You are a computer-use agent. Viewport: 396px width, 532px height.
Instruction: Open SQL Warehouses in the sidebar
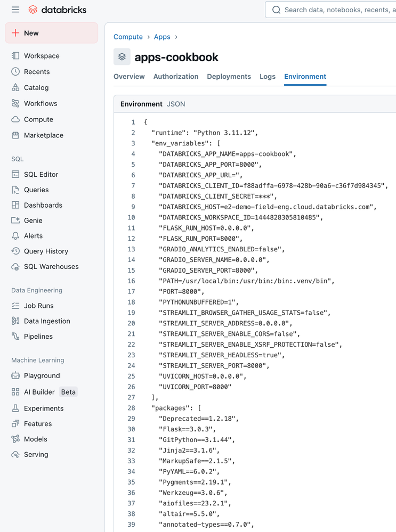(52, 267)
